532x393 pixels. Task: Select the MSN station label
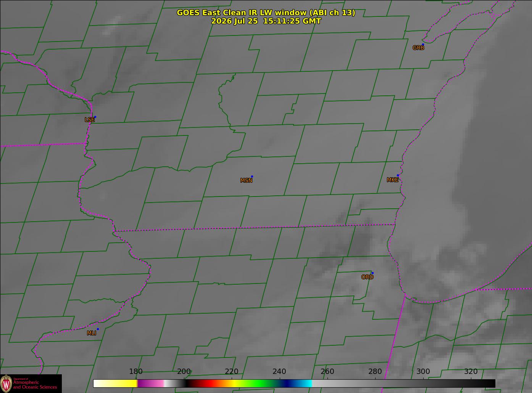click(x=246, y=180)
